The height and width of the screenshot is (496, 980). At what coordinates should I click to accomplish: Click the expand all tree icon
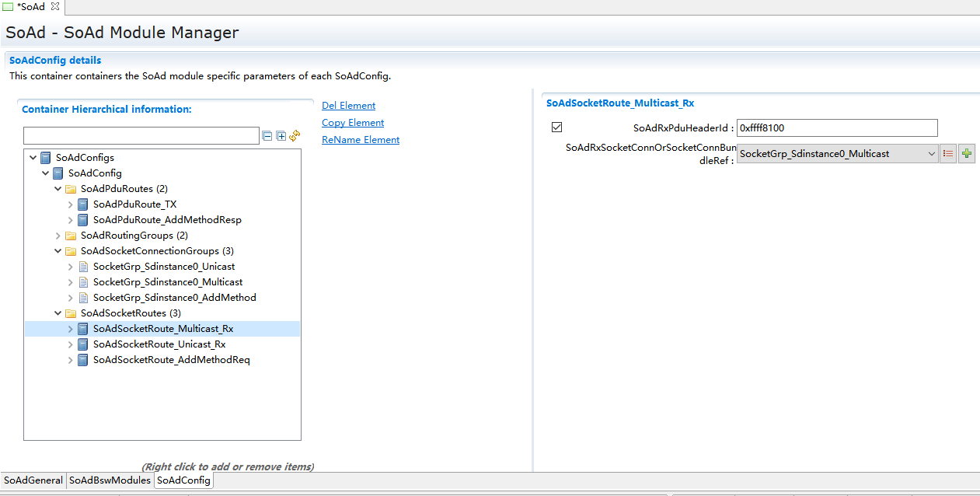281,136
